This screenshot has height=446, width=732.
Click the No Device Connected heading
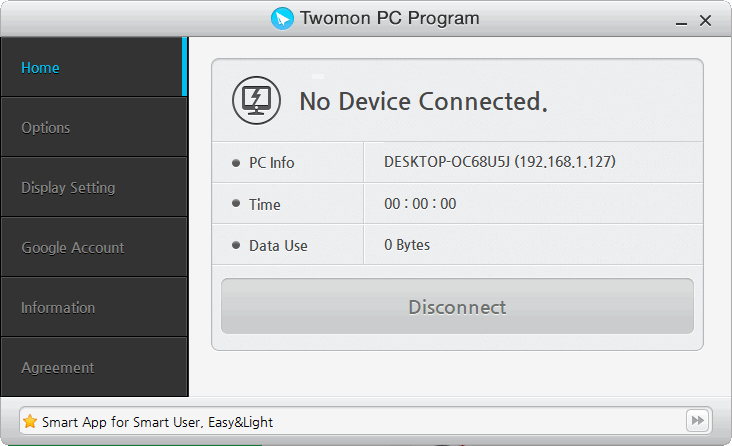coord(423,101)
